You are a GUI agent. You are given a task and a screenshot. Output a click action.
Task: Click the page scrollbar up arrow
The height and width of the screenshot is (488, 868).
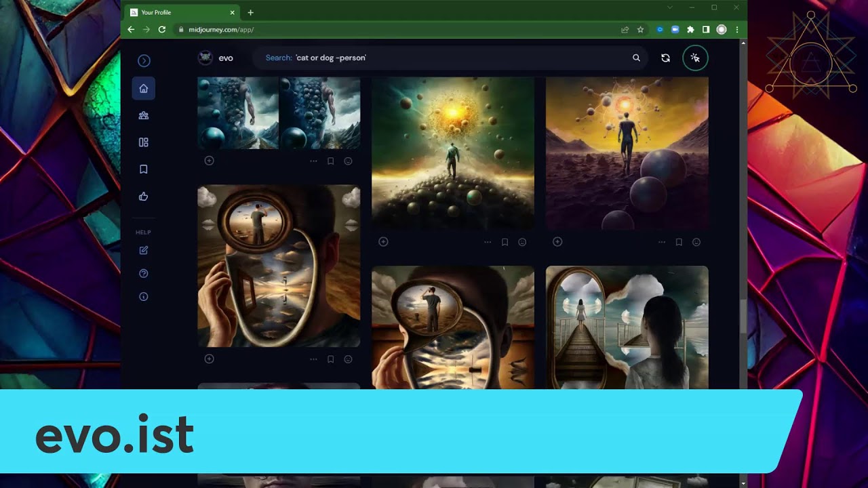[x=744, y=43]
